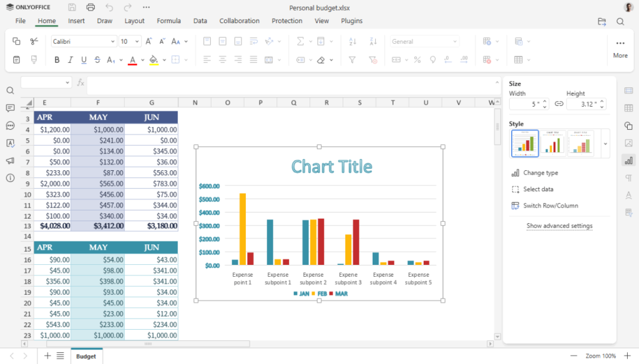Select the AutoSum icon
The width and height of the screenshot is (639, 364).
click(x=302, y=41)
